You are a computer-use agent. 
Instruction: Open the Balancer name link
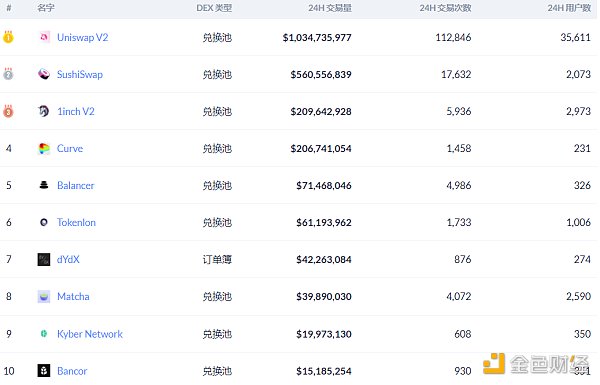75,186
